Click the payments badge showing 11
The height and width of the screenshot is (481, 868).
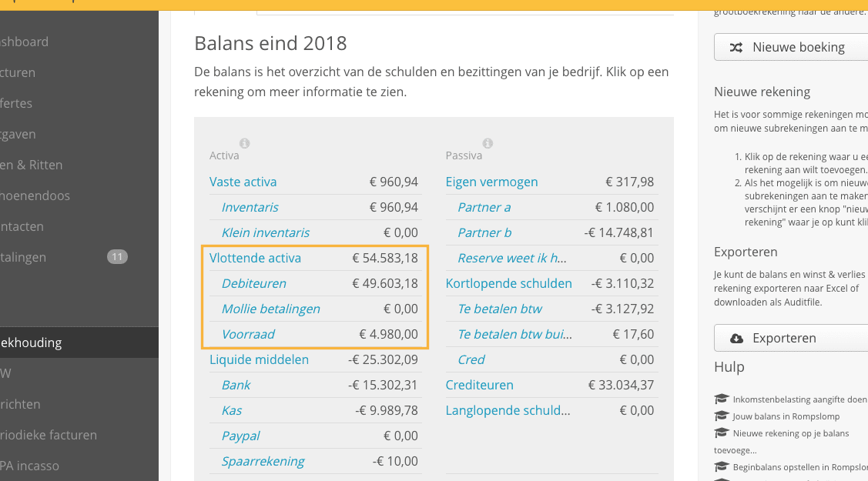click(x=117, y=256)
